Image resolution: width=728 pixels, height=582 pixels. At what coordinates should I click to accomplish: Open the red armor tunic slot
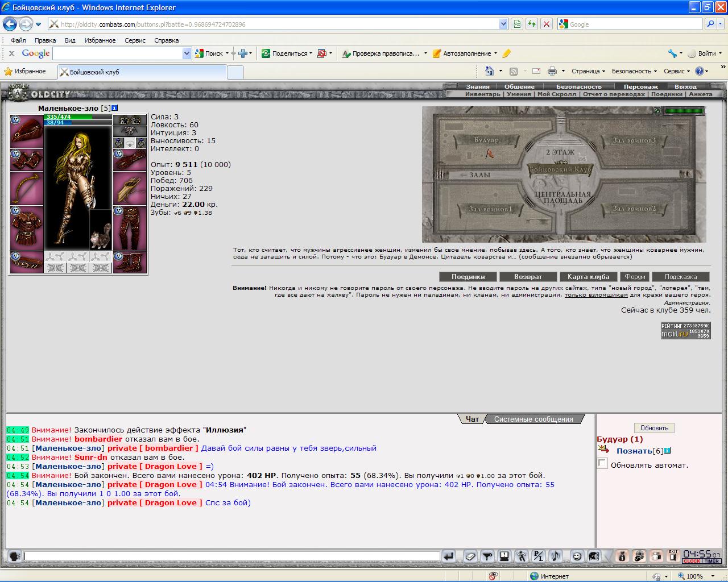27,228
